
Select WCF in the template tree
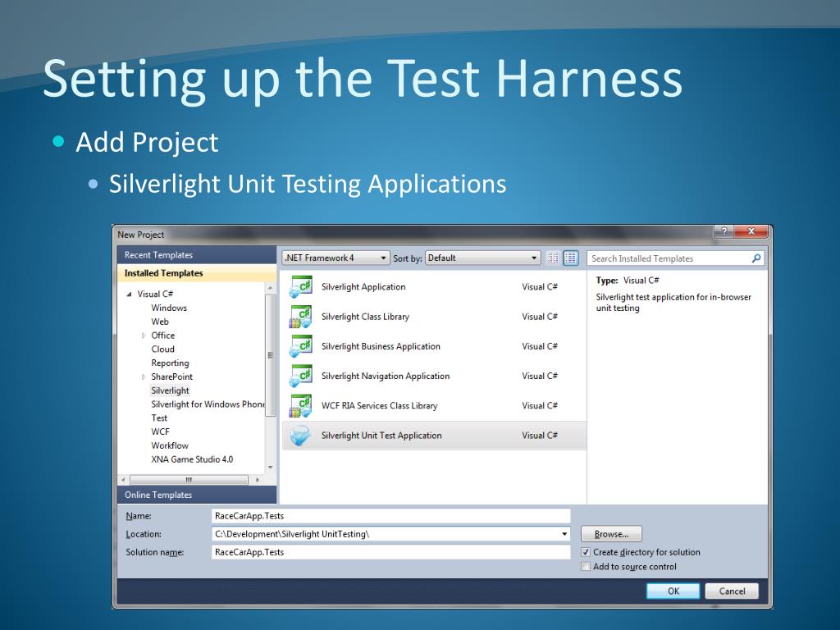tap(160, 431)
